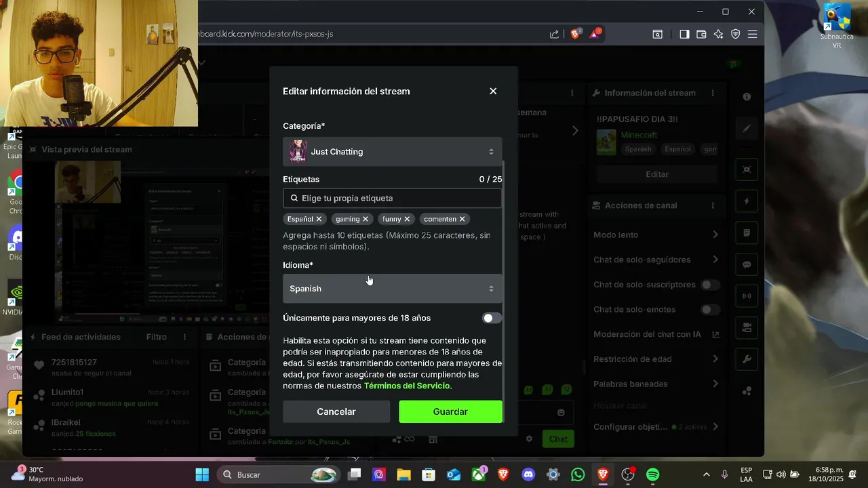Screen dimensions: 868x488
Task: Open the emoji picker in chat input
Action: coord(561,412)
